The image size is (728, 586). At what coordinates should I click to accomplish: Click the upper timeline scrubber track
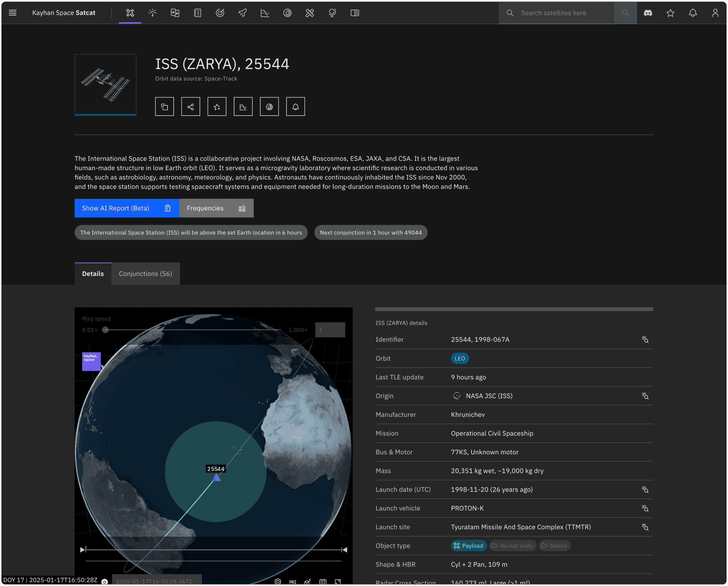point(214,550)
